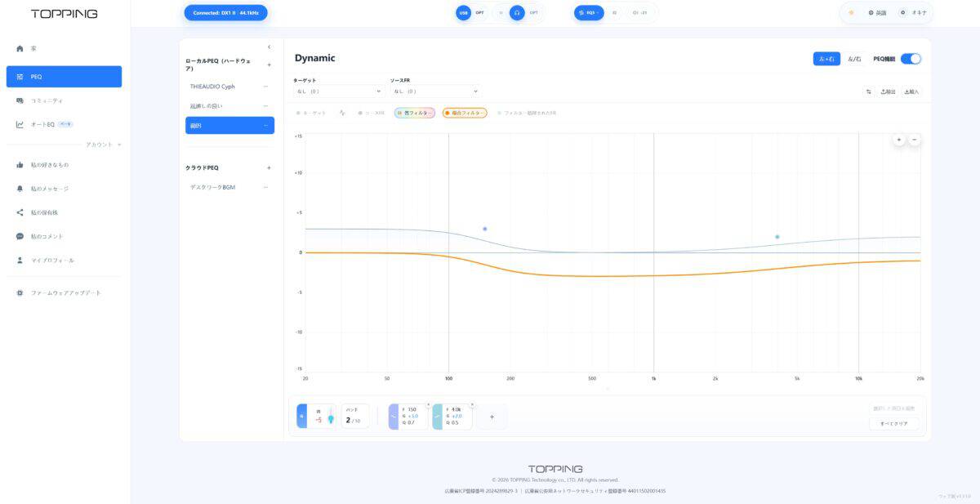Open the thumbs-up favorites page
The width and height of the screenshot is (980, 504).
tap(64, 165)
